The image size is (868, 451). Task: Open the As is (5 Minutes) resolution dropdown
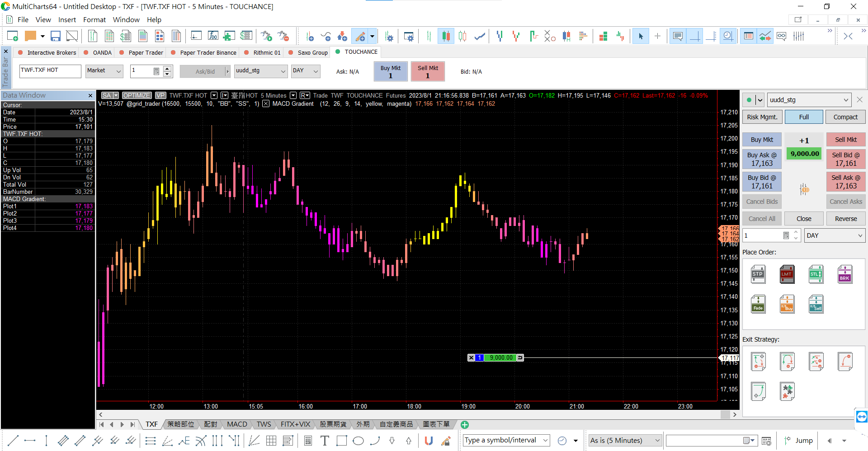point(625,440)
